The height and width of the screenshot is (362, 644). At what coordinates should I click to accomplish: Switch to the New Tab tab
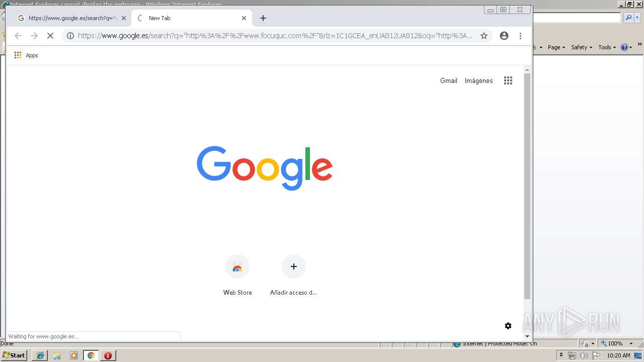point(191,18)
